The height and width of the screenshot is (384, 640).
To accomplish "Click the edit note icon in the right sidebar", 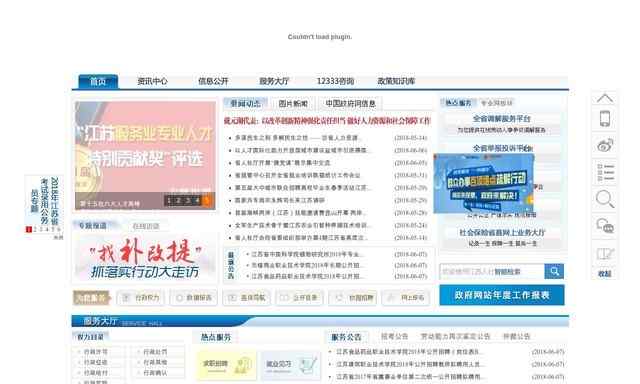I will coord(605,254).
